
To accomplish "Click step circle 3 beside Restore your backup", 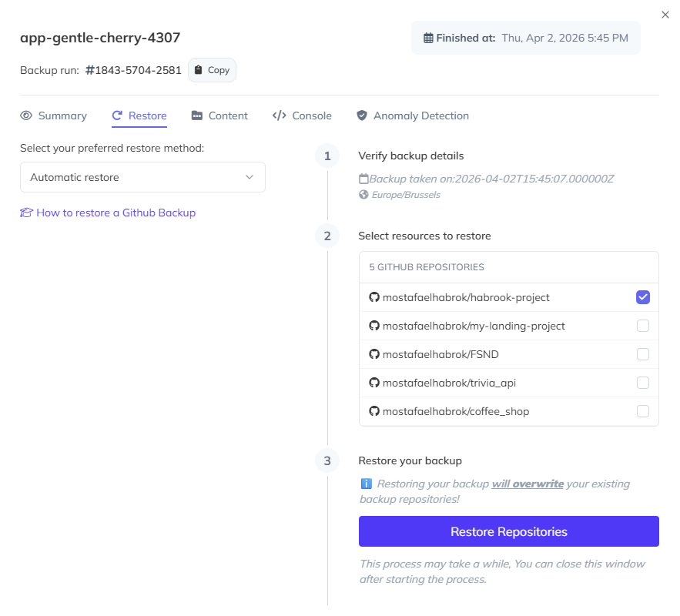I will [327, 460].
